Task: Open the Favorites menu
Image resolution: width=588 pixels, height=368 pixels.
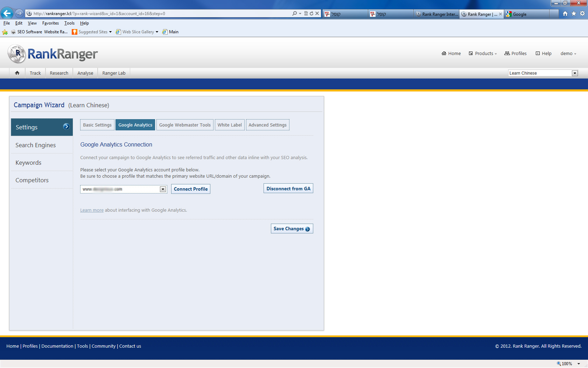Action: [50, 23]
